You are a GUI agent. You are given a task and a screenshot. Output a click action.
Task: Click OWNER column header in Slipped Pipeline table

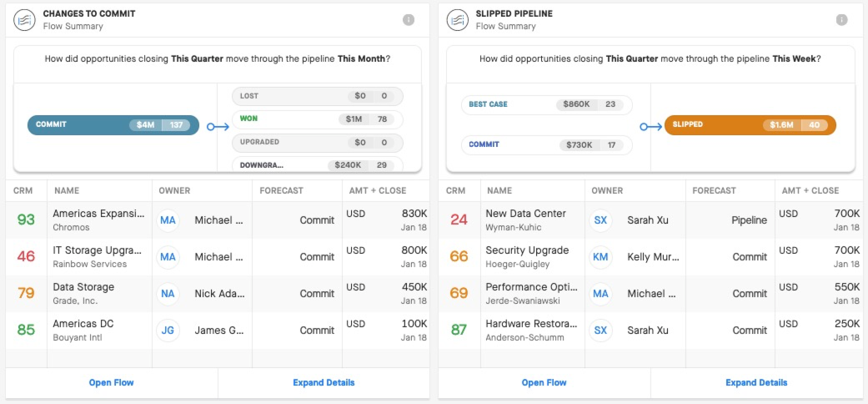[607, 190]
